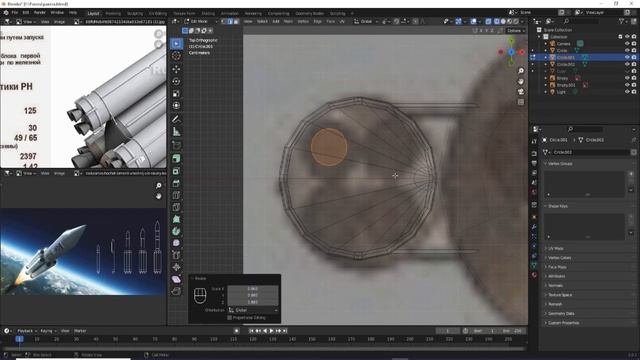The width and height of the screenshot is (640, 360).
Task: Disable Light in renders camera icon
Action: (x=634, y=92)
